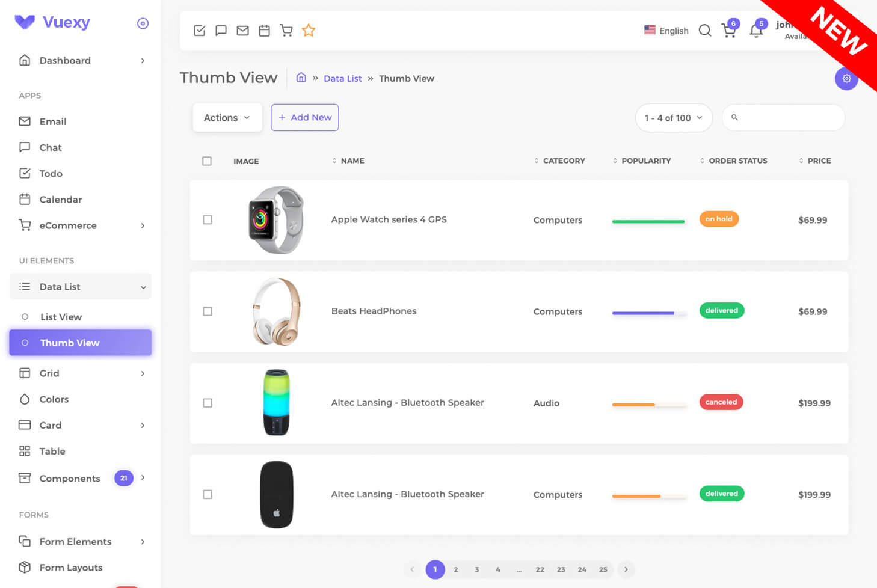Open the Todo shortcut icon in top bar
Screen dimensions: 877x588
tap(200, 31)
